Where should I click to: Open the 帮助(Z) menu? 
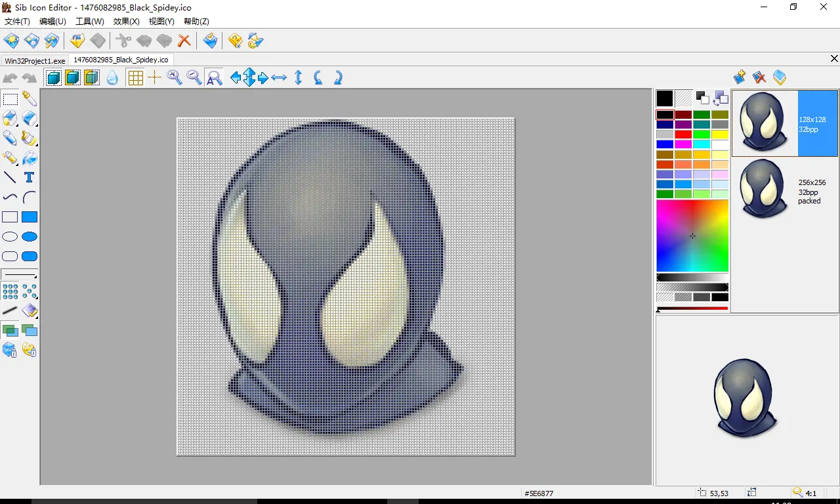click(x=197, y=22)
